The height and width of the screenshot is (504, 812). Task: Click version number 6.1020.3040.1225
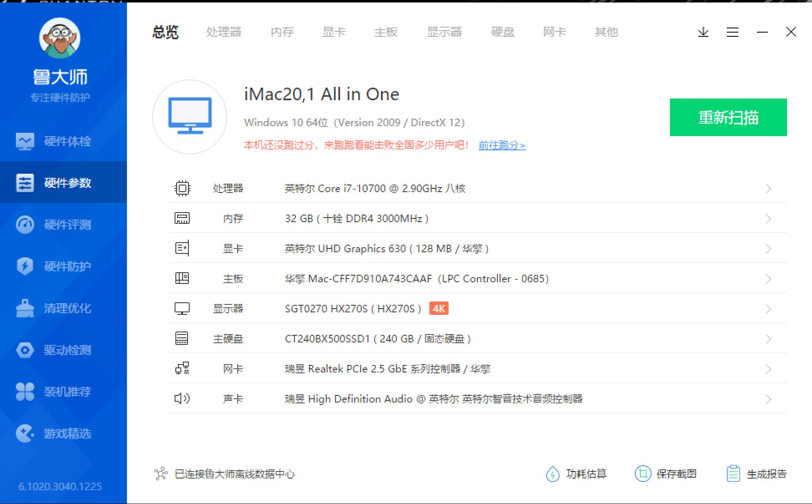pyautogui.click(x=60, y=486)
